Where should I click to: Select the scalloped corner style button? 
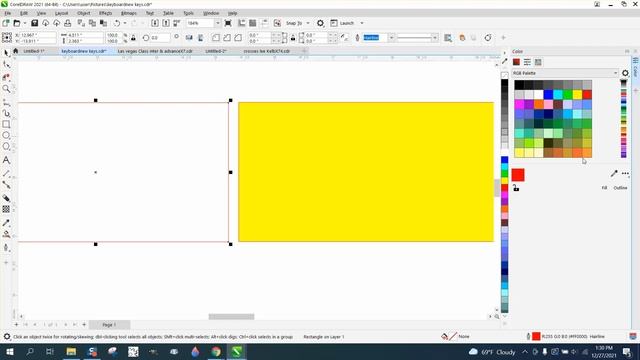pyautogui.click(x=227, y=38)
